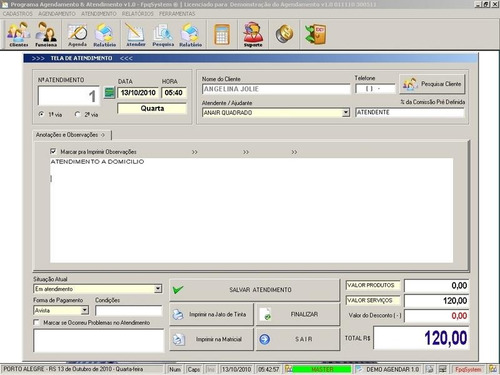Click Imprimir na Jato de Tinta

[211, 314]
